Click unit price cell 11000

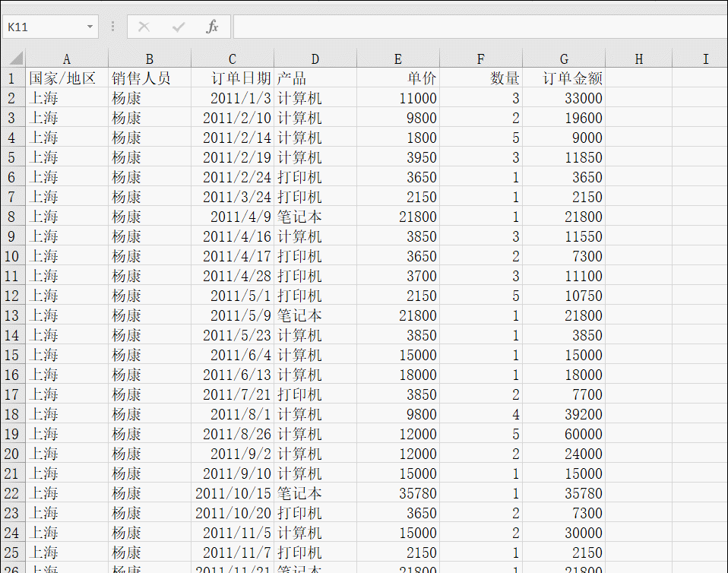pyautogui.click(x=398, y=98)
